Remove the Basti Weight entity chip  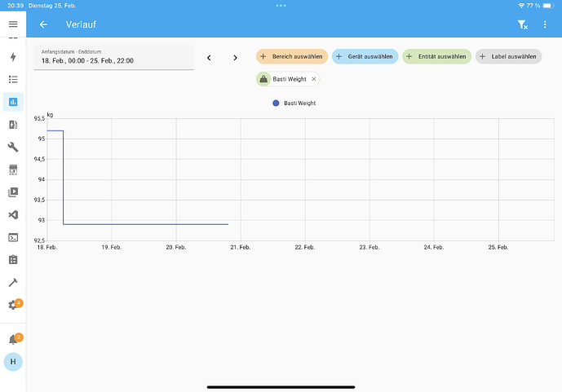coord(314,79)
